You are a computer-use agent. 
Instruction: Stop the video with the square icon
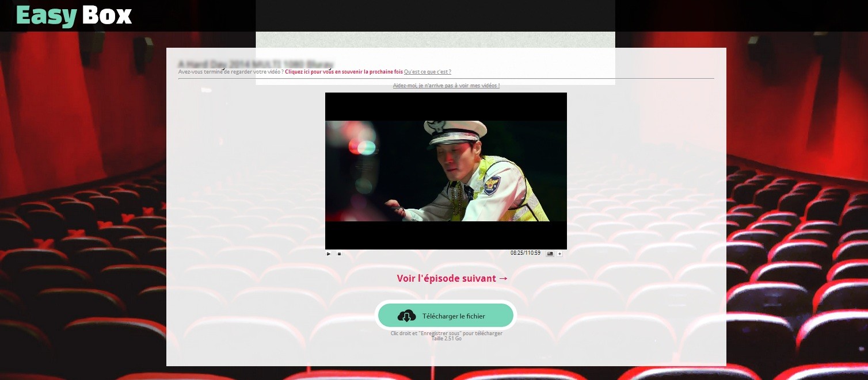339,254
